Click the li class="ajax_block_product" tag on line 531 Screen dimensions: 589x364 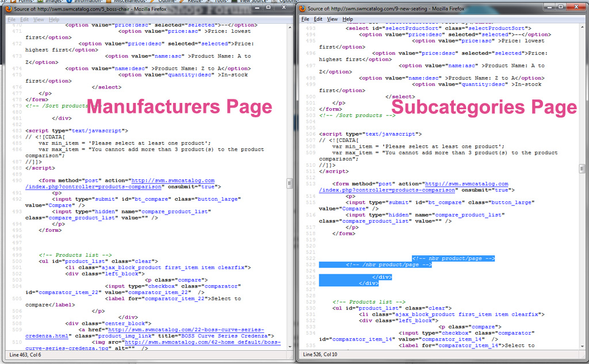452,315
